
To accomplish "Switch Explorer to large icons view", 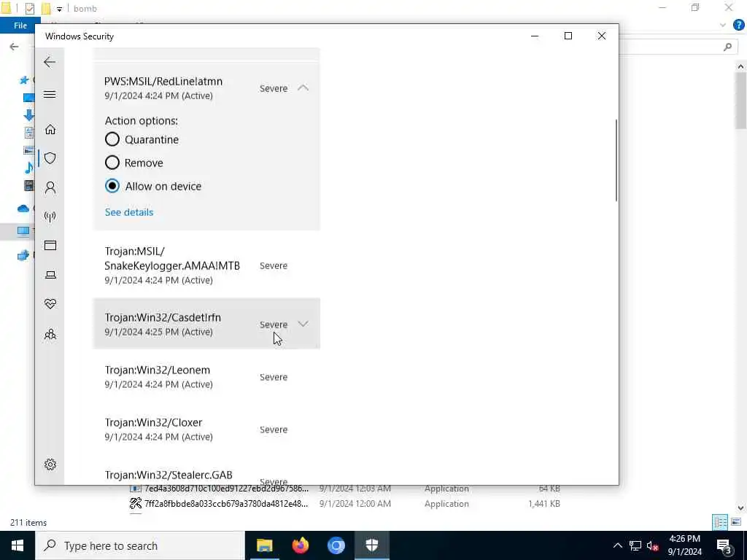I will point(736,522).
